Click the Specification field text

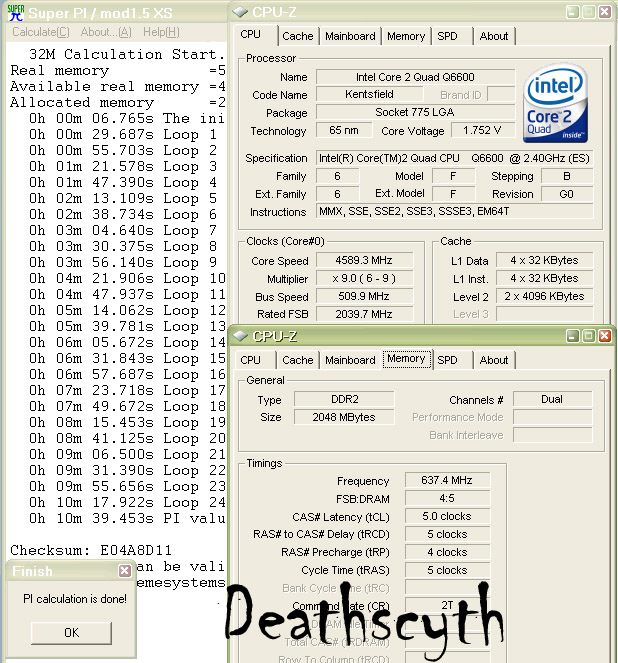point(454,159)
